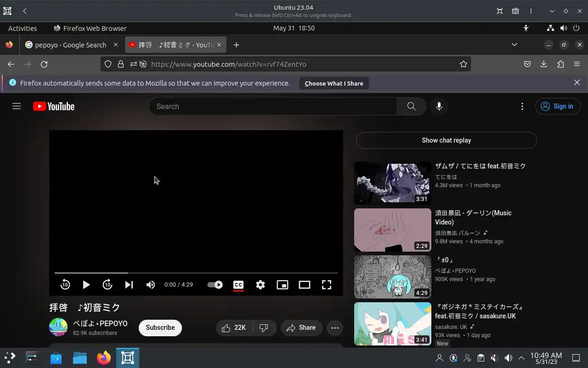The width and height of the screenshot is (588, 368).
Task: Open more actions below the video
Action: click(x=335, y=328)
